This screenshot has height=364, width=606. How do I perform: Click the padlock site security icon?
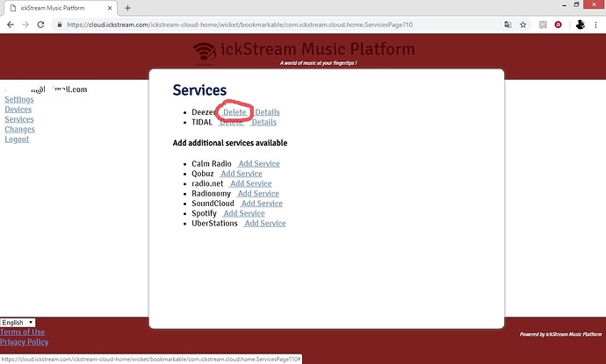(x=60, y=25)
